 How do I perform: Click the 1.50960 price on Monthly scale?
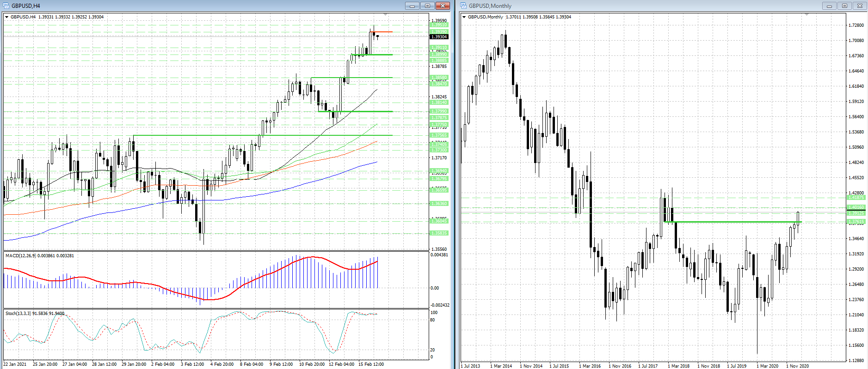click(856, 147)
